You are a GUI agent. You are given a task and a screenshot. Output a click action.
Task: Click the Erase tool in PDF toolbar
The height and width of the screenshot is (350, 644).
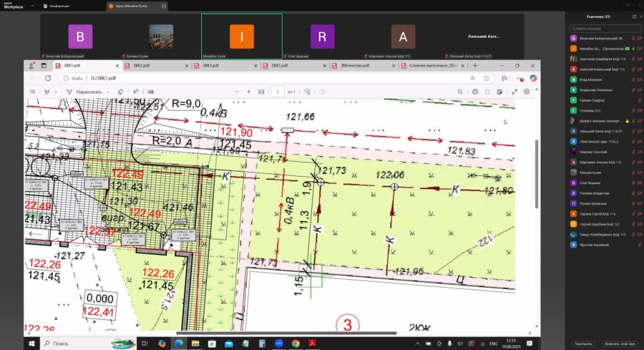[120, 92]
